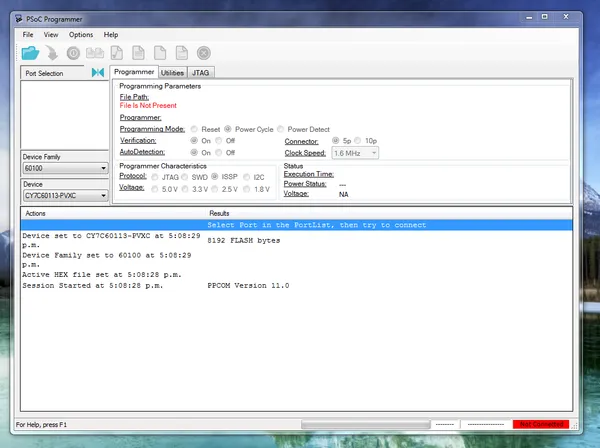Click the last document icon before Abort
Image resolution: width=600 pixels, height=448 pixels.
(x=182, y=53)
